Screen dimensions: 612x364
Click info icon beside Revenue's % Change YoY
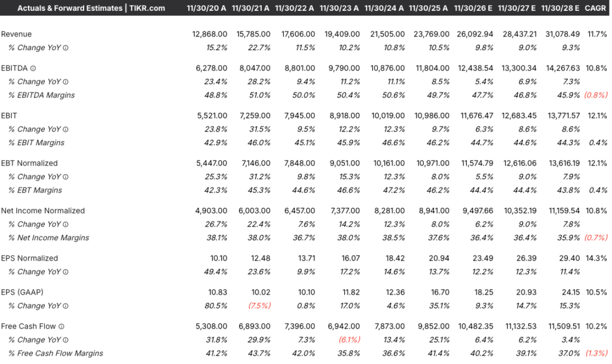coord(66,48)
